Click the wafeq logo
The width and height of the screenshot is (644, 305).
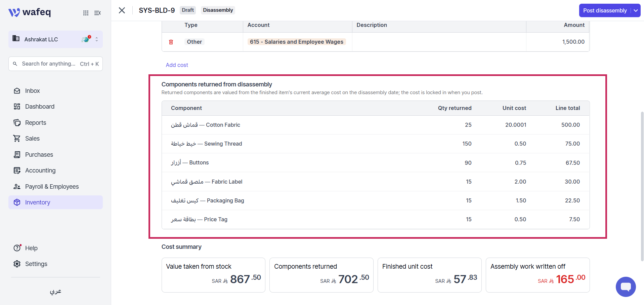pyautogui.click(x=30, y=12)
